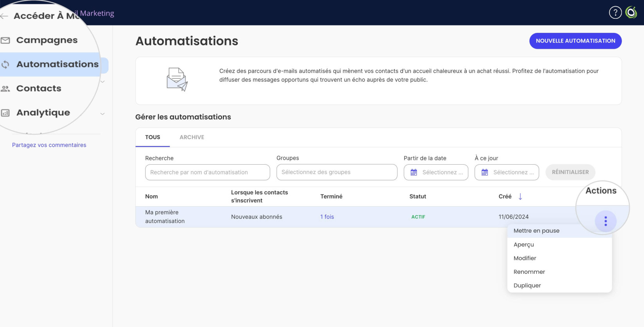Click the Contacts sidebar label

coord(39,88)
